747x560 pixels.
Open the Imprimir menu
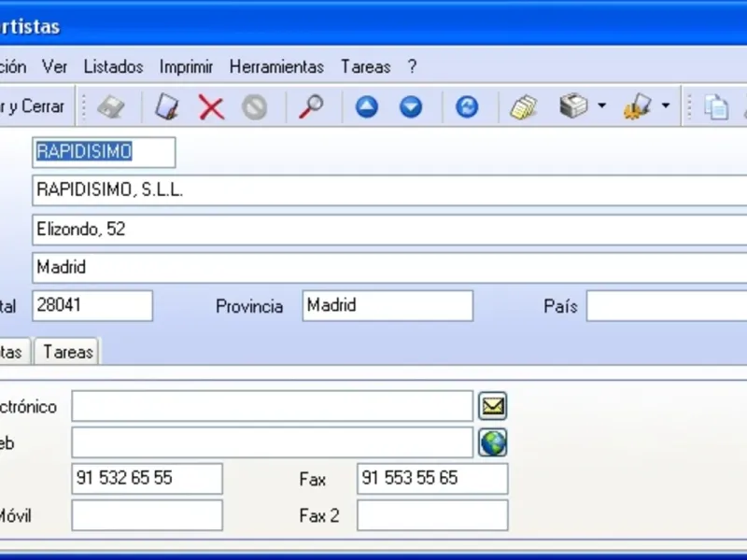click(x=186, y=66)
